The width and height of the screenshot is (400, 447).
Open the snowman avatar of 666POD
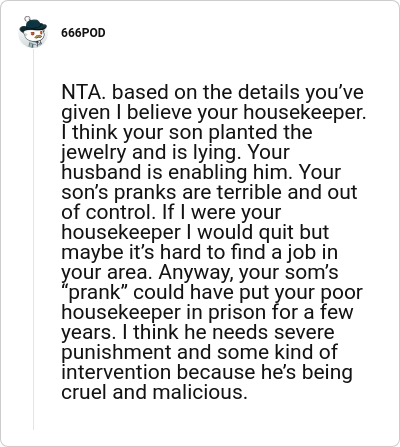(33, 33)
